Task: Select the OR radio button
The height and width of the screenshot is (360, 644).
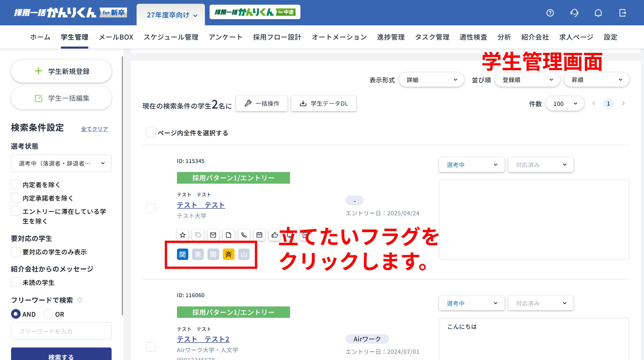Action: pos(48,314)
